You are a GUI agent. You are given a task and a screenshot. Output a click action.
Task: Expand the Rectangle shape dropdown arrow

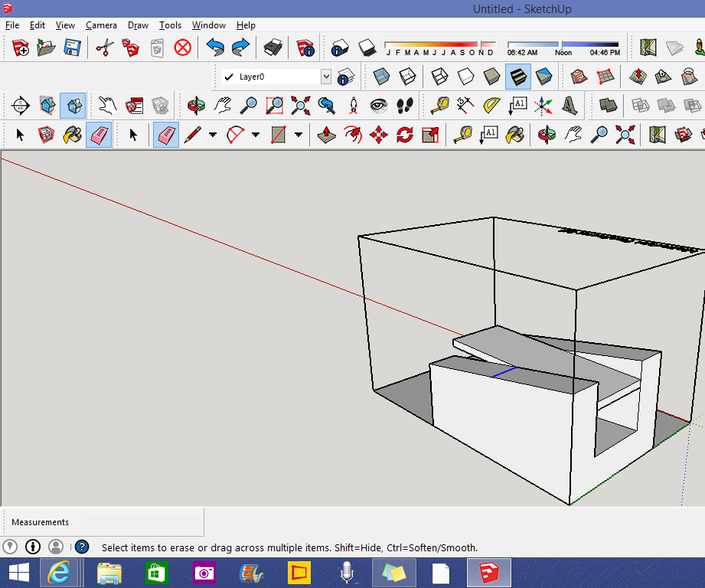(299, 136)
